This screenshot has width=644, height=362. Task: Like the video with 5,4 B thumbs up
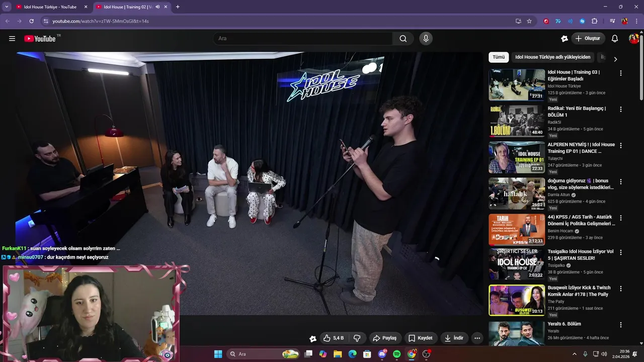click(334, 338)
